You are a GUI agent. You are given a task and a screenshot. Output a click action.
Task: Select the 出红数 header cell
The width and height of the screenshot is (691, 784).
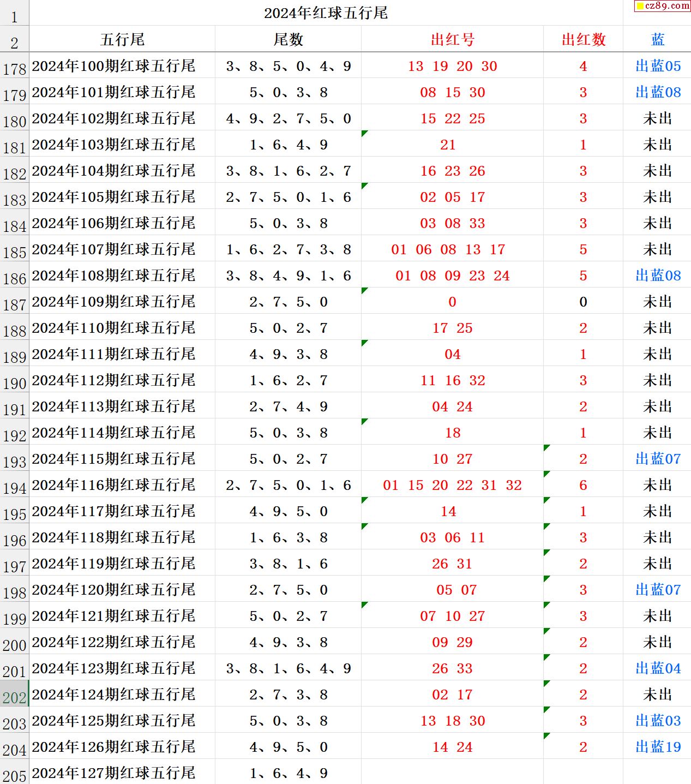(x=583, y=39)
